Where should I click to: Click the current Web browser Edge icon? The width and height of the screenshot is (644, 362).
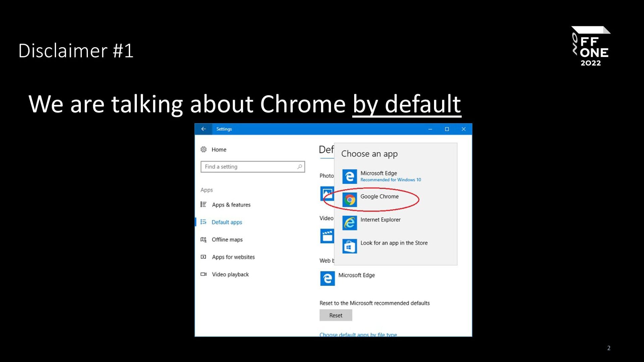click(x=327, y=278)
